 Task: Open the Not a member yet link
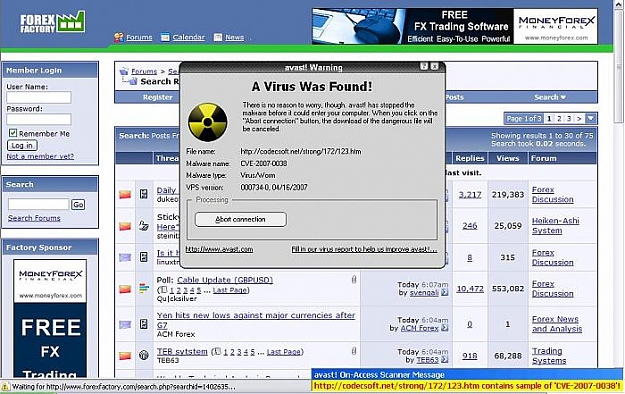[x=40, y=156]
